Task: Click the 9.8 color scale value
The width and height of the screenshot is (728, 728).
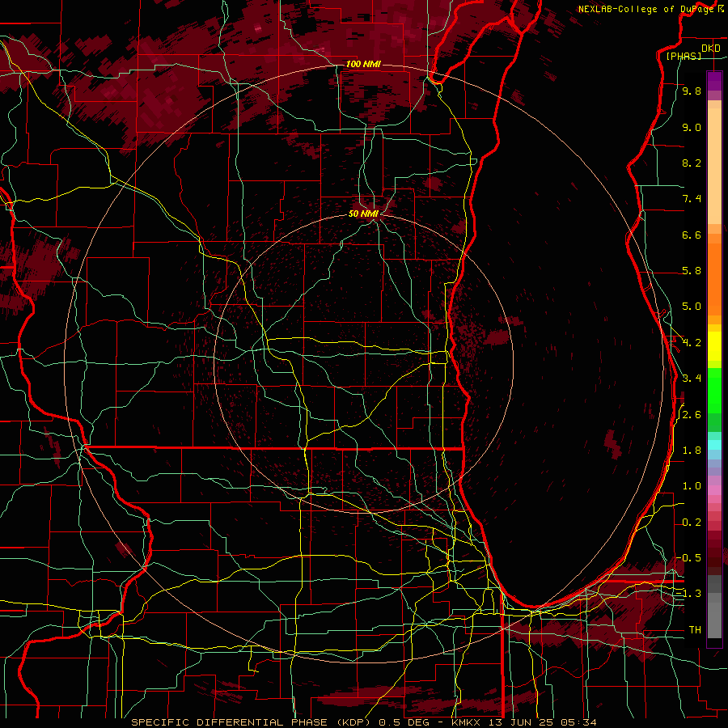Action: [692, 91]
